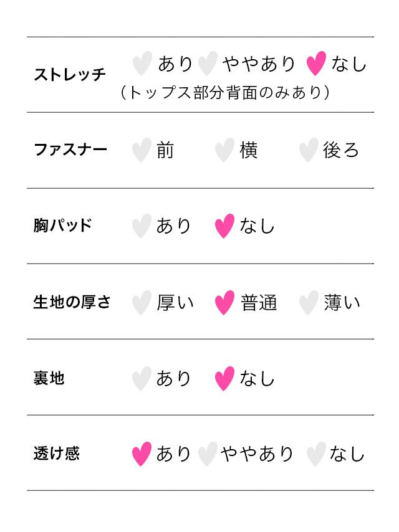Toggle the pink heart for 裏地 なし
Image resolution: width=399 pixels, height=532 pixels.
224,378
